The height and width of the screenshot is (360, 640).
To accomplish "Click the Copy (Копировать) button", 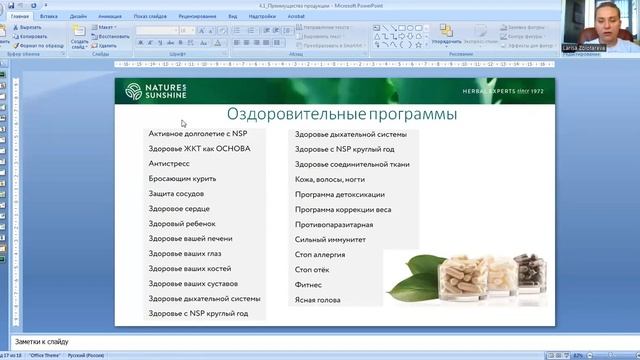I will 30,36.
